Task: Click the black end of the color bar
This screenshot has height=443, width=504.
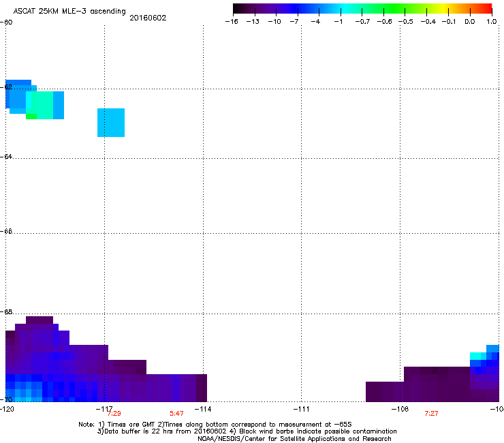Action: point(238,9)
